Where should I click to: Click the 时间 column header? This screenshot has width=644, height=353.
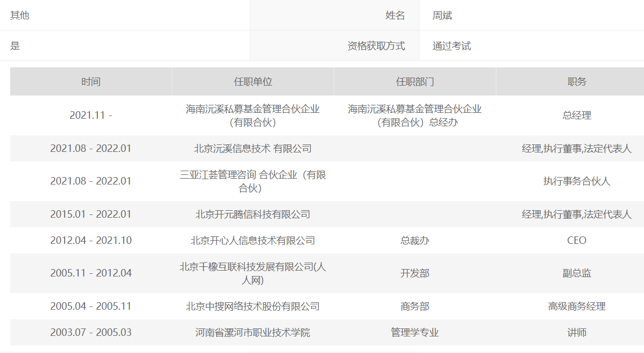tap(91, 82)
